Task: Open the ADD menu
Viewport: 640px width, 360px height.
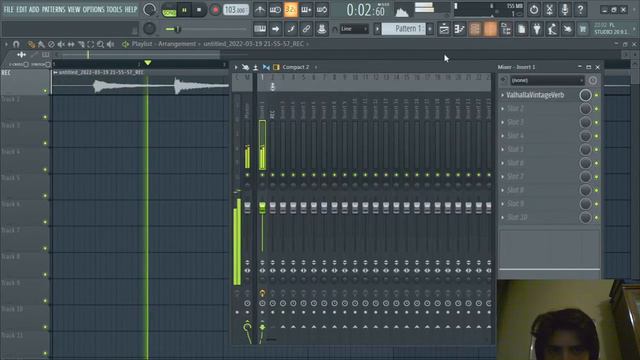Action: (34, 9)
